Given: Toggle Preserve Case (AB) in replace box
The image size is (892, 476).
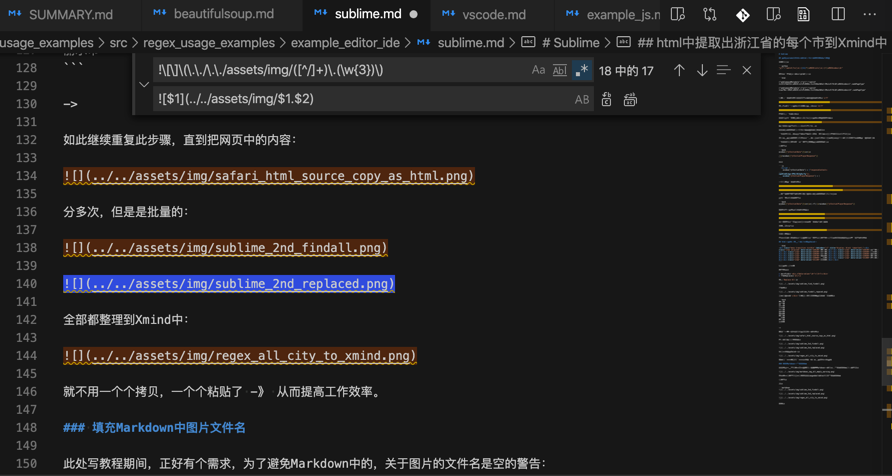Looking at the screenshot, I should [x=582, y=99].
